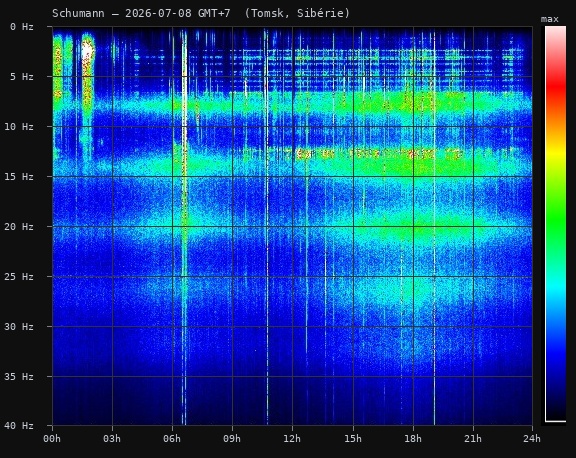Click the '5 Hz' axis label
Image resolution: width=576 pixels, height=458 pixels.
coord(22,76)
